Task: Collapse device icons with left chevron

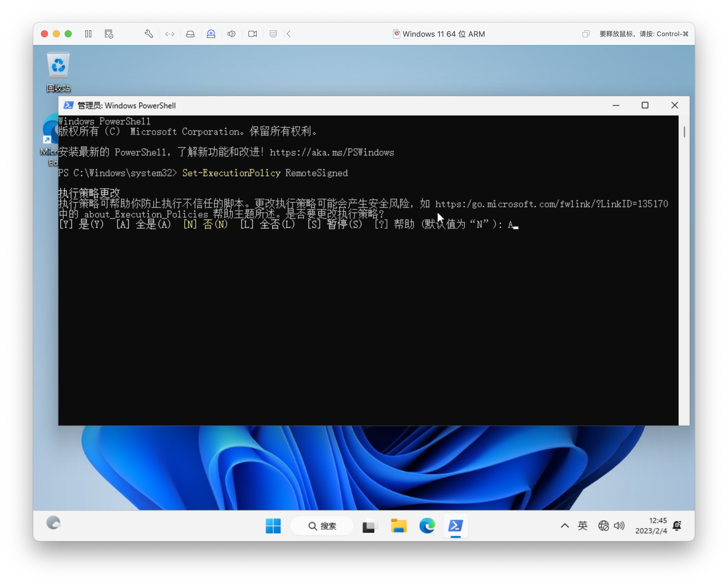Action: [x=289, y=34]
